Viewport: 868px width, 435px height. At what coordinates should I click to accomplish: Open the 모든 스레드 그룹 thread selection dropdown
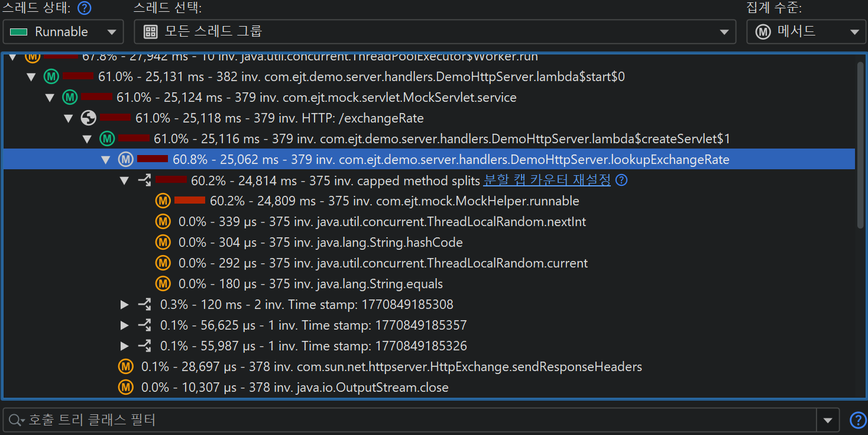tap(435, 32)
